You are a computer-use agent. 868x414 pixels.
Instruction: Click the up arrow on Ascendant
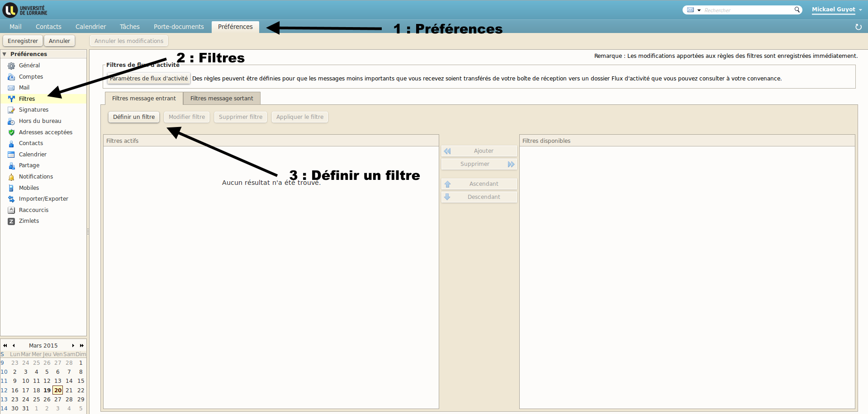click(447, 184)
